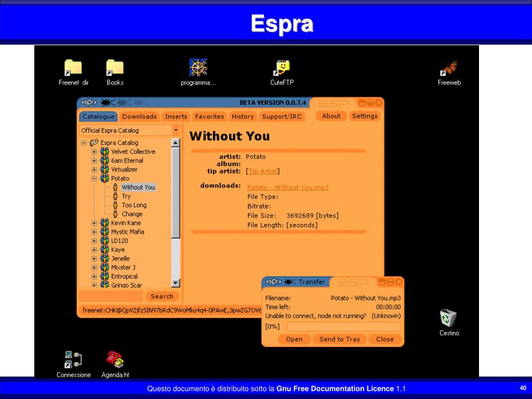The image size is (532, 399).
Task: Click the Kaye group icon
Action: pos(105,249)
